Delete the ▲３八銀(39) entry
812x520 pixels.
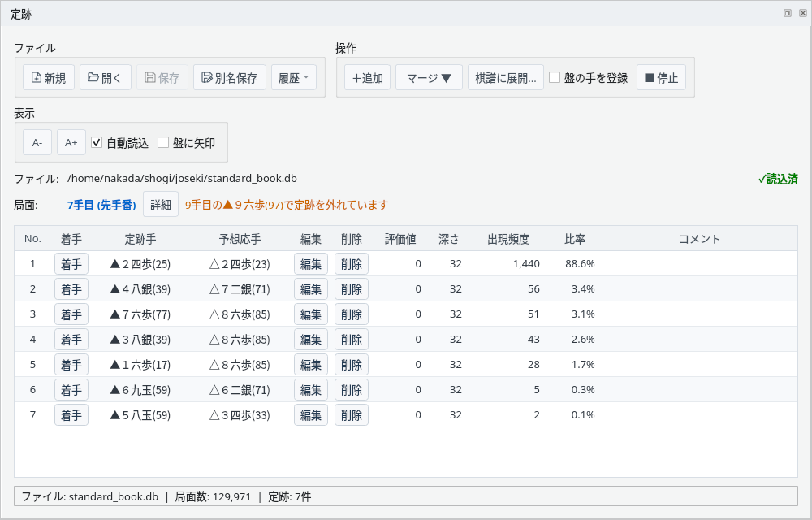(x=352, y=340)
